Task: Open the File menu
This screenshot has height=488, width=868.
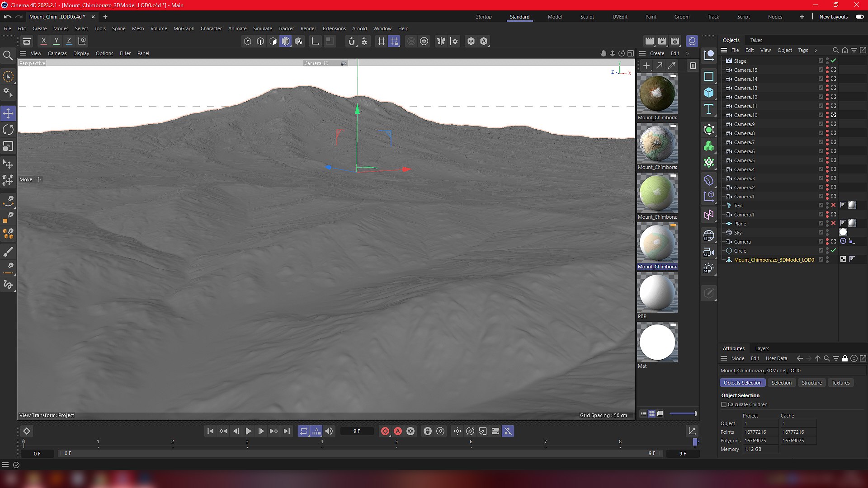Action: (7, 28)
